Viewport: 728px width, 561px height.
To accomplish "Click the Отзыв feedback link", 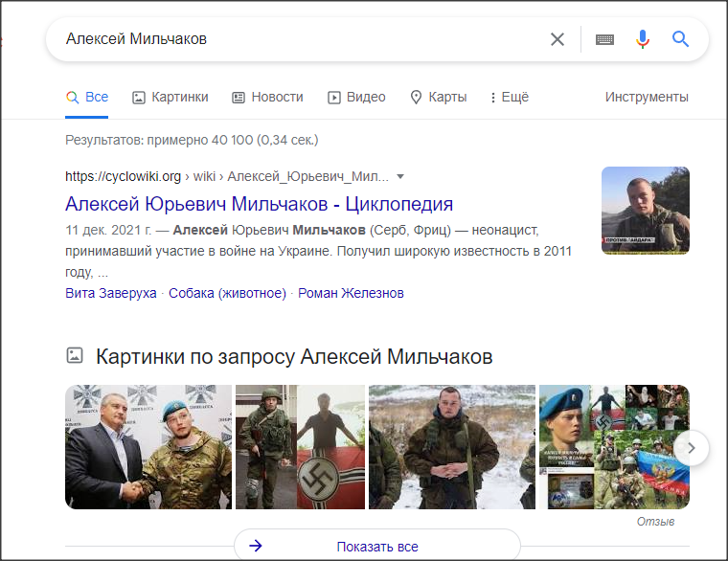I will coord(655,522).
